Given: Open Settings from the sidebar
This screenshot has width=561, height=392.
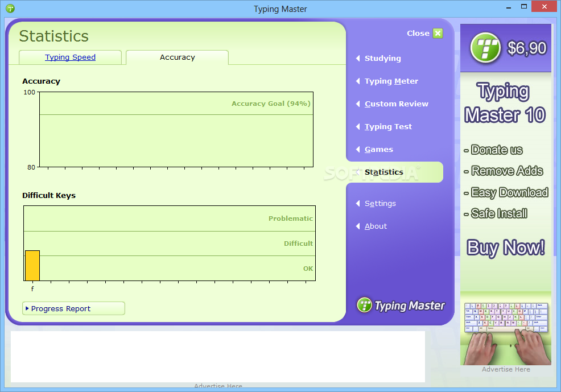Looking at the screenshot, I should coord(380,204).
